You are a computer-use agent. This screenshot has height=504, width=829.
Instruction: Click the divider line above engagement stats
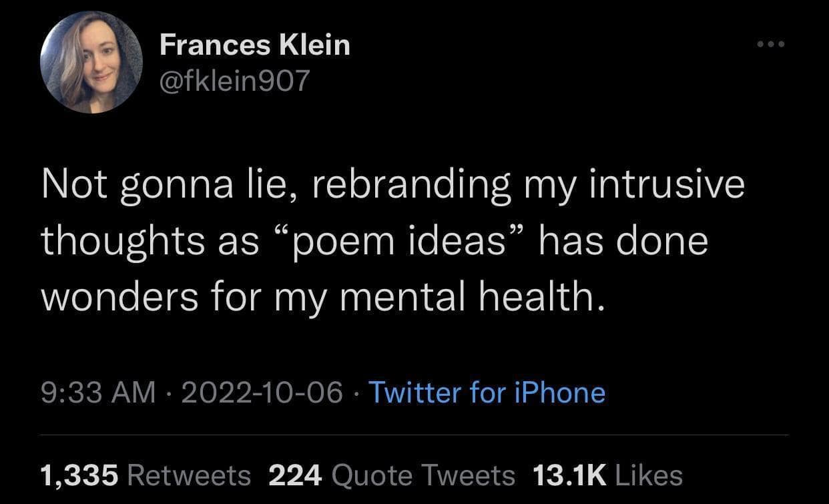tap(414, 435)
